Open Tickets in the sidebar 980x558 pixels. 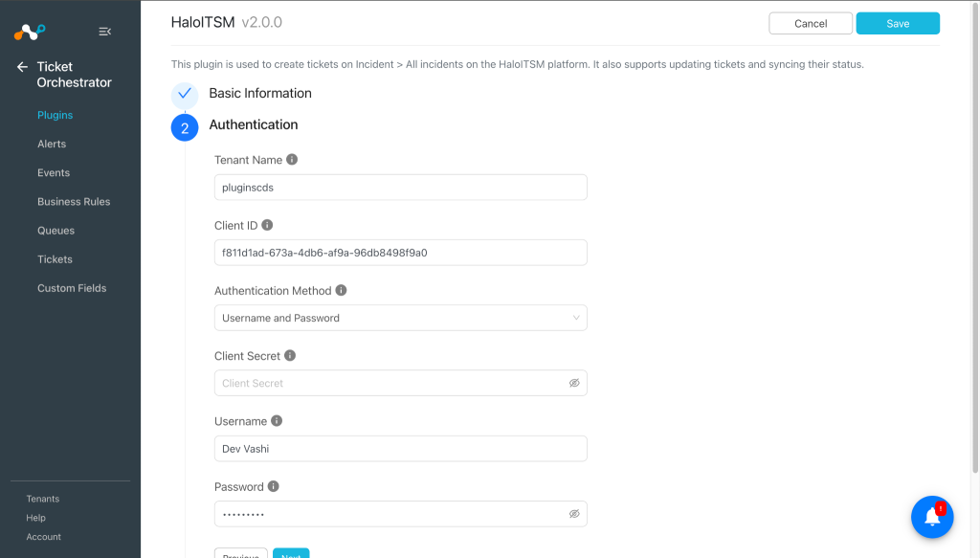pyautogui.click(x=55, y=258)
